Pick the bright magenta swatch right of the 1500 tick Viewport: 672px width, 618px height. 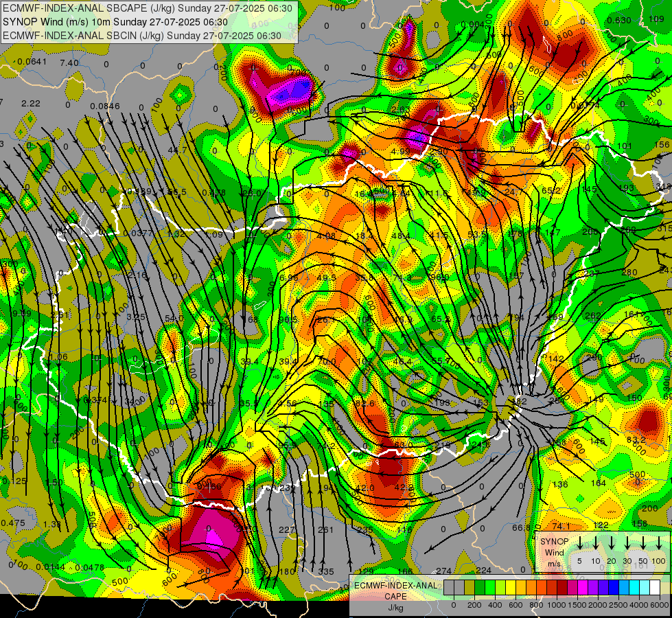(x=583, y=587)
